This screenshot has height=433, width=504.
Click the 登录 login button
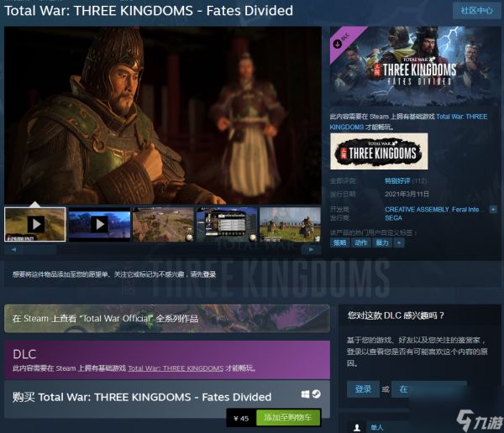click(363, 389)
